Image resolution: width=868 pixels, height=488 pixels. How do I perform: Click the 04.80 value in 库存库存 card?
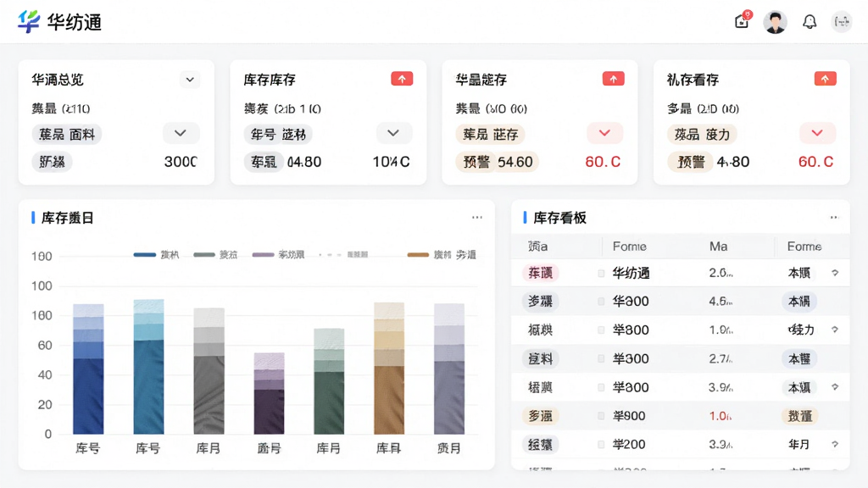[x=304, y=162]
